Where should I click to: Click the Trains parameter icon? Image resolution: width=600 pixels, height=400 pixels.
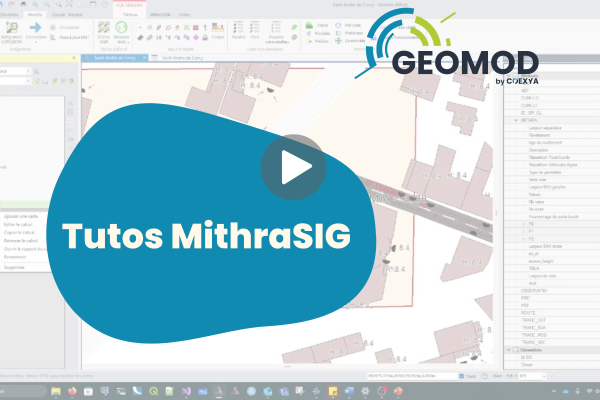click(309, 25)
